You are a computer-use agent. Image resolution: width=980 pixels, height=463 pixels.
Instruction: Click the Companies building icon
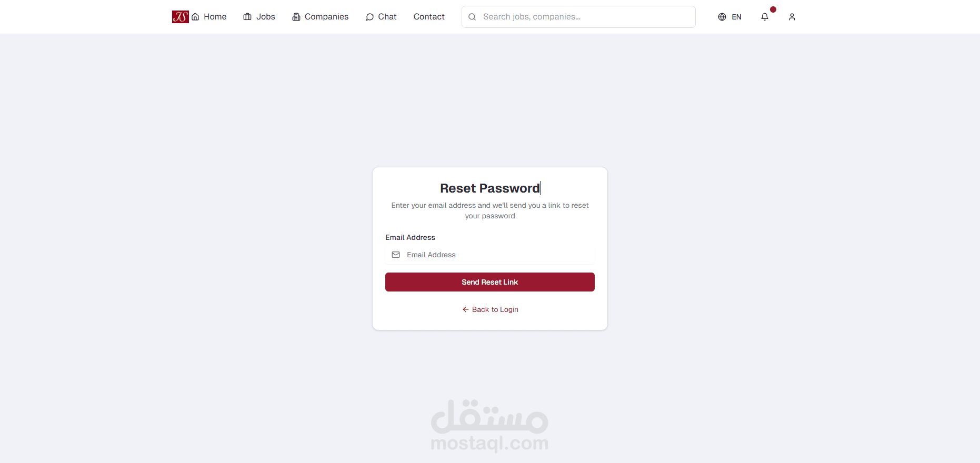(296, 17)
